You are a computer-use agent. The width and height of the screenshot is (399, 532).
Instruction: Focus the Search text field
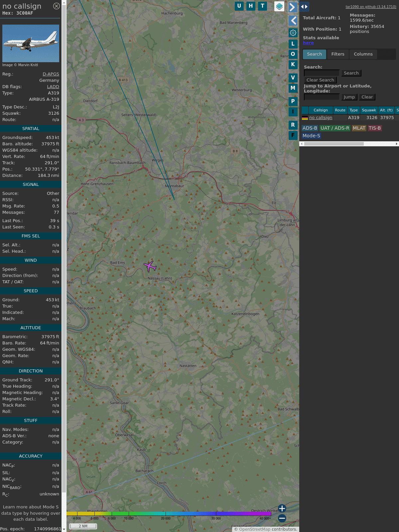click(x=322, y=73)
